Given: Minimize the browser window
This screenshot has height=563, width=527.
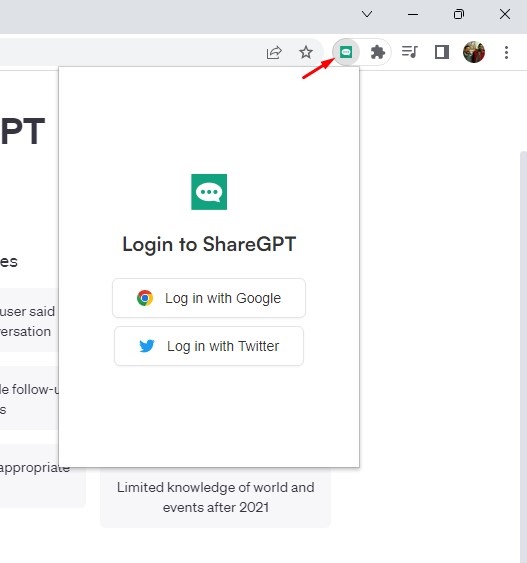Looking at the screenshot, I should coord(413,14).
